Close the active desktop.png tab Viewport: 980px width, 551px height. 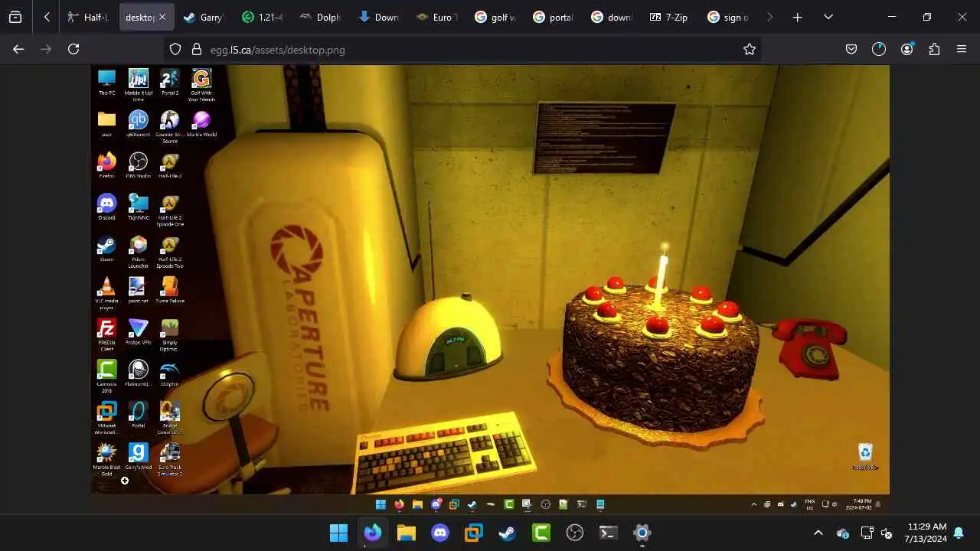coord(162,17)
